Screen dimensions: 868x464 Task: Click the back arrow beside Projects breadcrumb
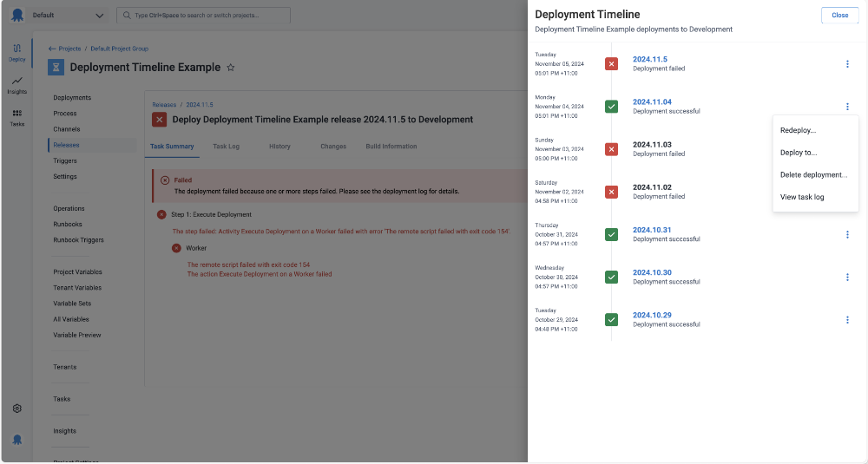tap(52, 49)
